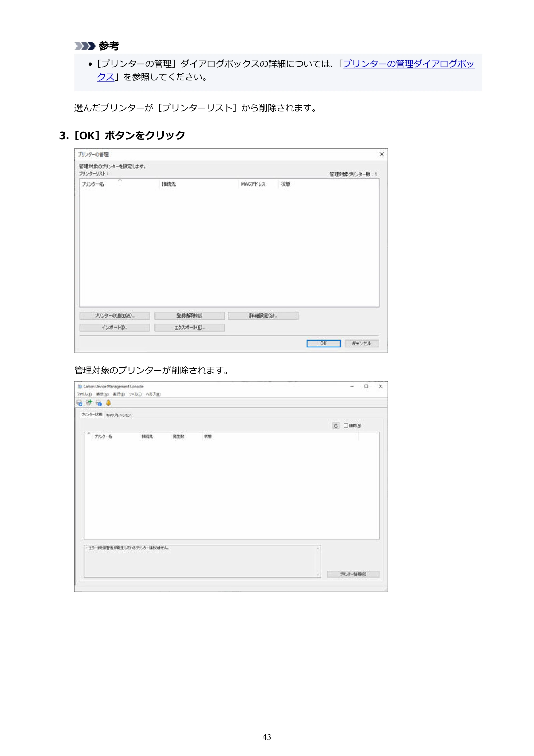Click the printer discovery toolbar icon in the Console window

click(79, 403)
